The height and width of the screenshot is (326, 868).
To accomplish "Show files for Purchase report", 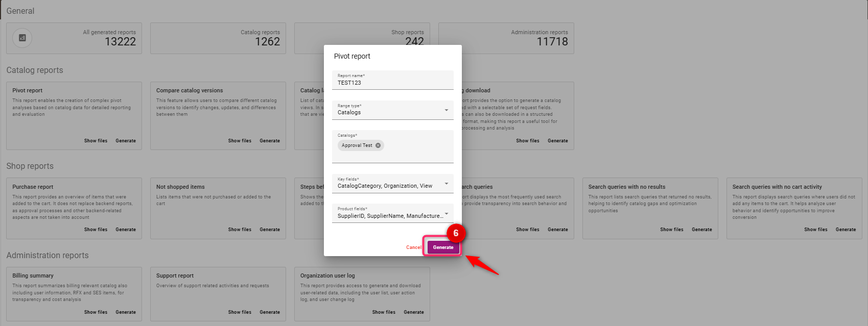I will tap(96, 230).
